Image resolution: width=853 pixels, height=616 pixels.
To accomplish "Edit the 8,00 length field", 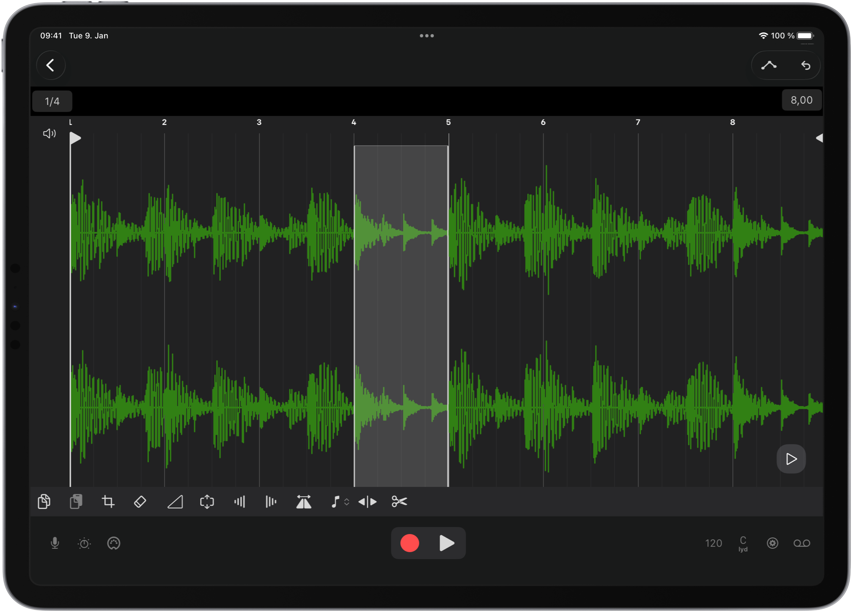I will click(801, 100).
